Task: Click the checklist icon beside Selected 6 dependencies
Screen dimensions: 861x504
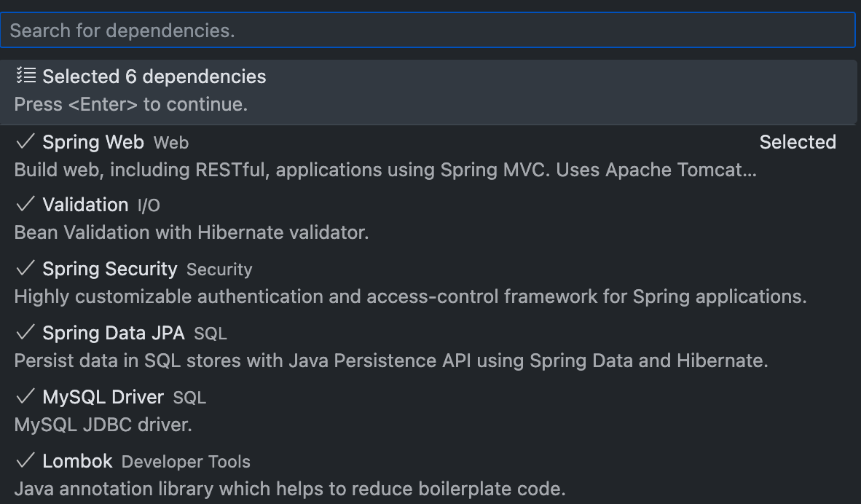Action: tap(26, 76)
